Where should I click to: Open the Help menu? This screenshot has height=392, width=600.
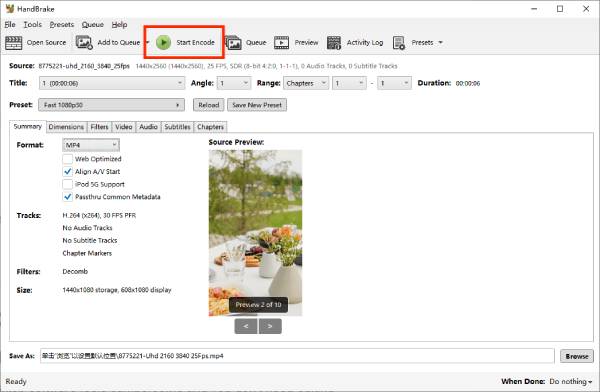[x=119, y=24]
